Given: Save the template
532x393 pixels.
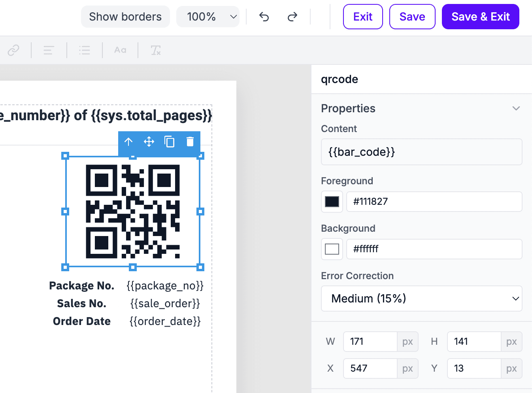Looking at the screenshot, I should [x=412, y=17].
